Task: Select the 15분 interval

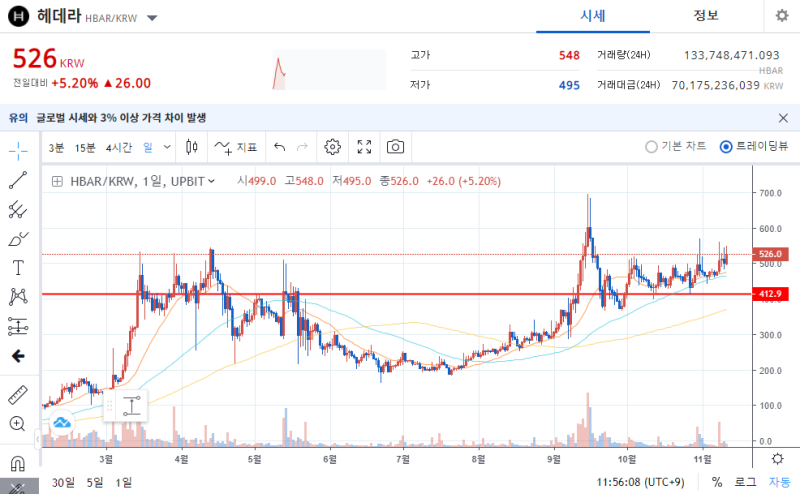Action: [85, 147]
